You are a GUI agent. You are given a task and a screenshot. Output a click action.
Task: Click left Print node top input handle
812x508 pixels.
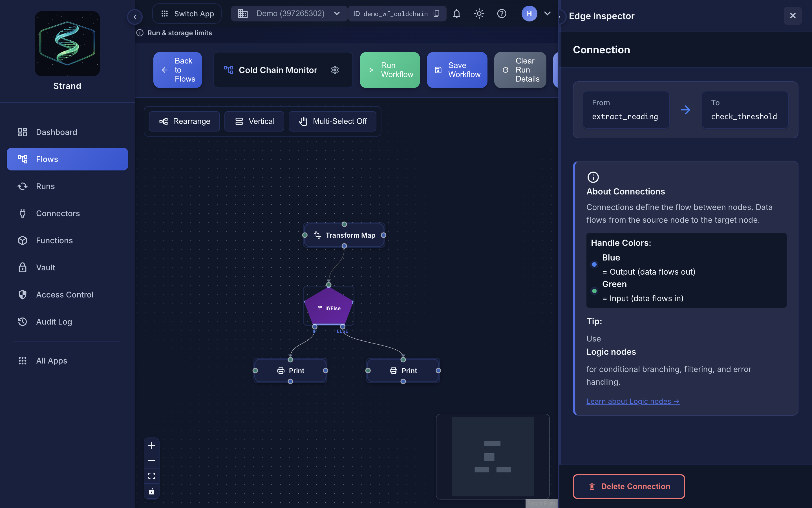[x=291, y=360]
